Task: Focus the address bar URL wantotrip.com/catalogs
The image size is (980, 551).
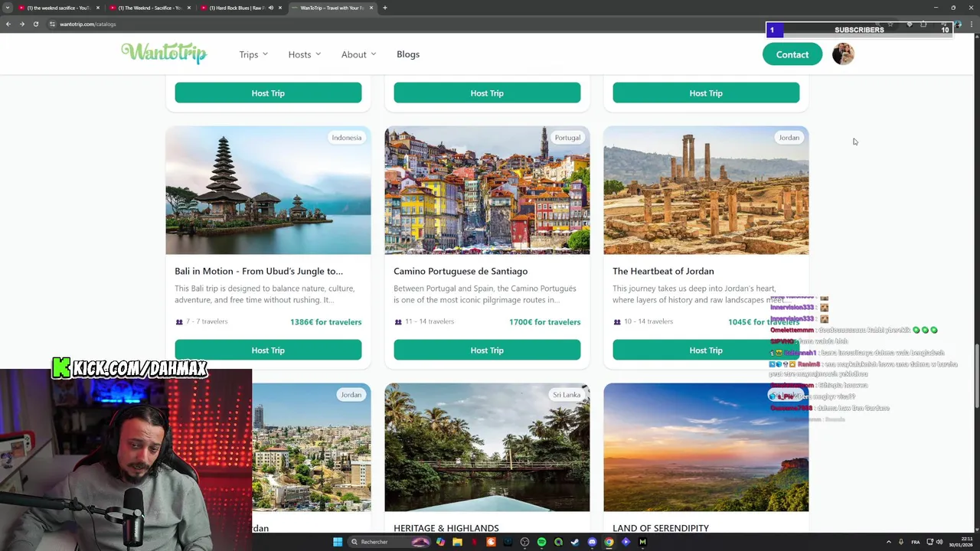Action: (87, 24)
